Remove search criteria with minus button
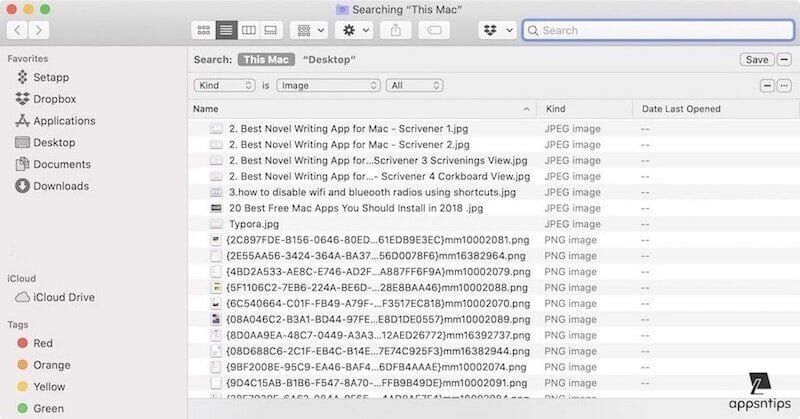The height and width of the screenshot is (419, 800). 768,86
